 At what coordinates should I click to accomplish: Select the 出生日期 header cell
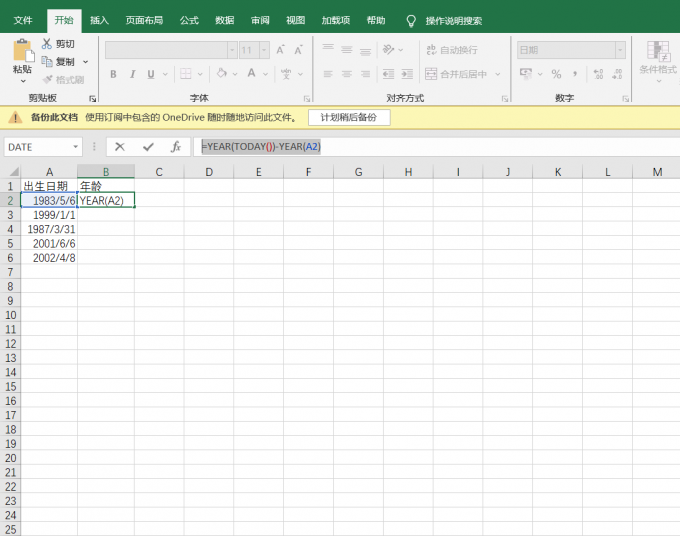point(49,186)
